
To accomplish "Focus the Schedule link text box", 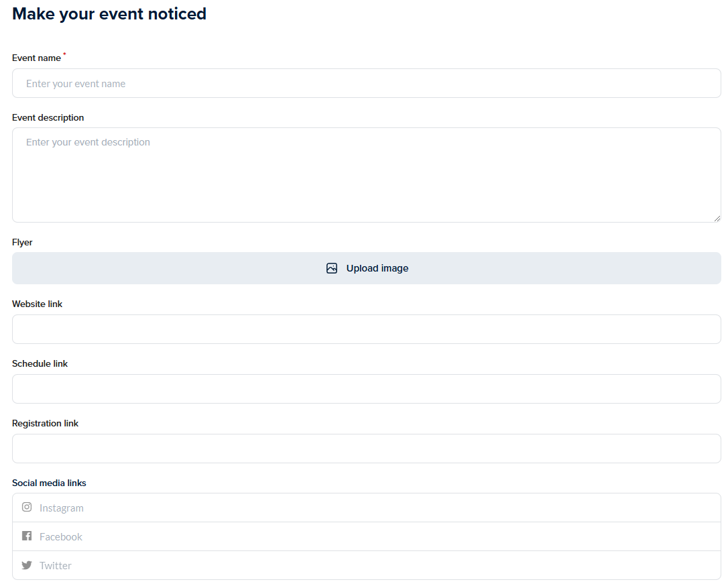I will 366,389.
